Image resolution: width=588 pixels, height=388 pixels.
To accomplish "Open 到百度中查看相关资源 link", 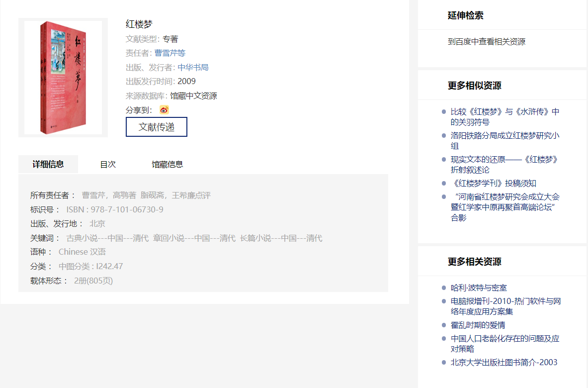I will point(486,42).
